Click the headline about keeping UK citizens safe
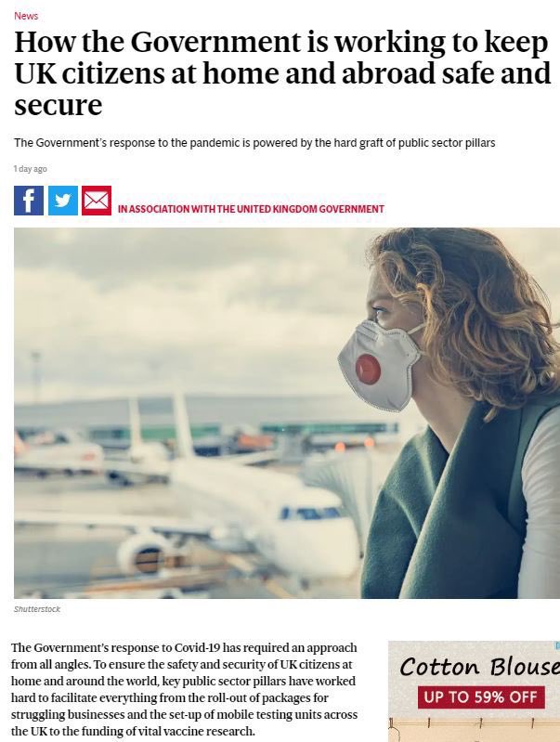560x742 pixels. [282, 72]
